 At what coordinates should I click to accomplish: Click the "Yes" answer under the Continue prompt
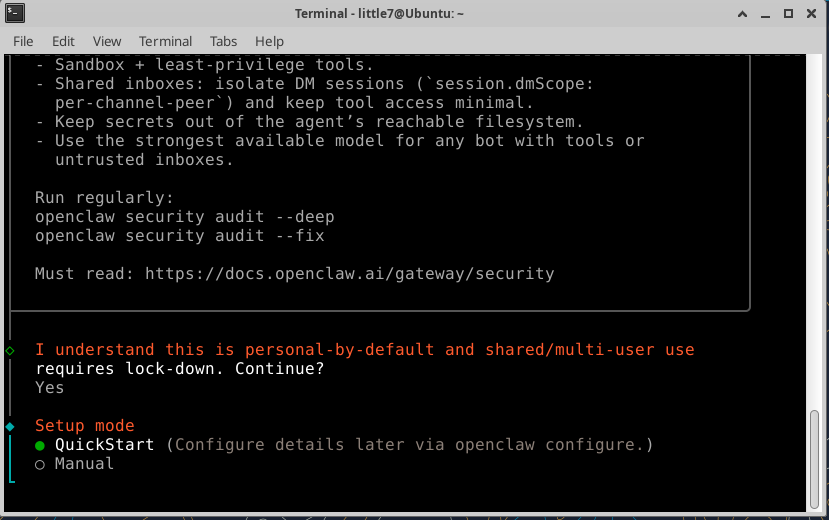(x=49, y=388)
